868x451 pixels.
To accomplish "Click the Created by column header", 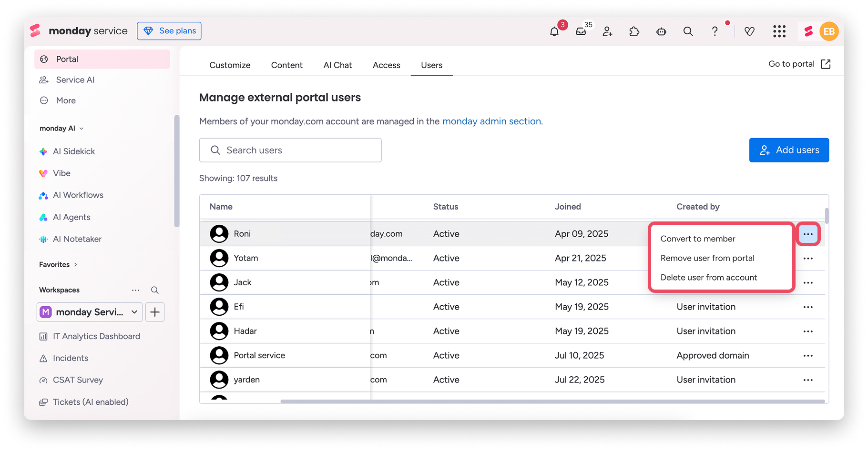I will tap(698, 207).
